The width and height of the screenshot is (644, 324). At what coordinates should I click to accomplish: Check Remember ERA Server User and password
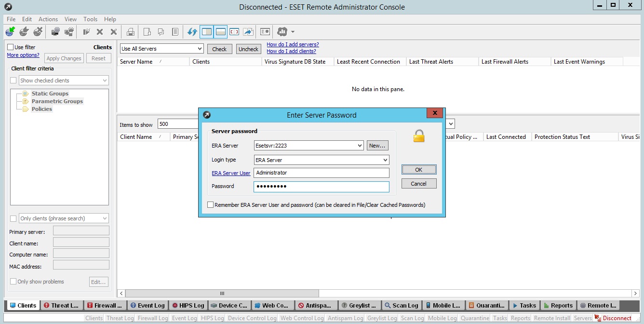click(210, 205)
